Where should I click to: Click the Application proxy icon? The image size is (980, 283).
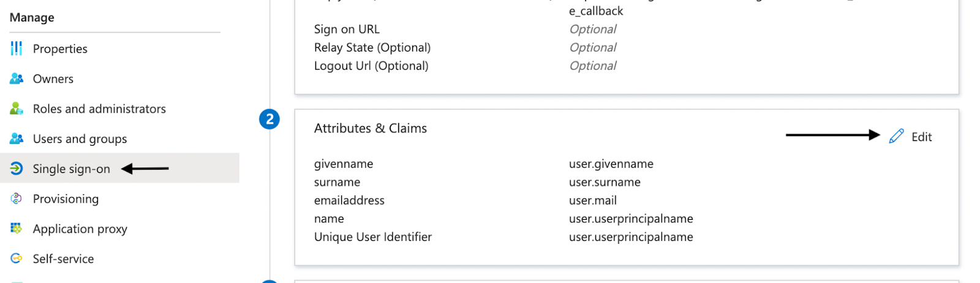pyautogui.click(x=17, y=228)
